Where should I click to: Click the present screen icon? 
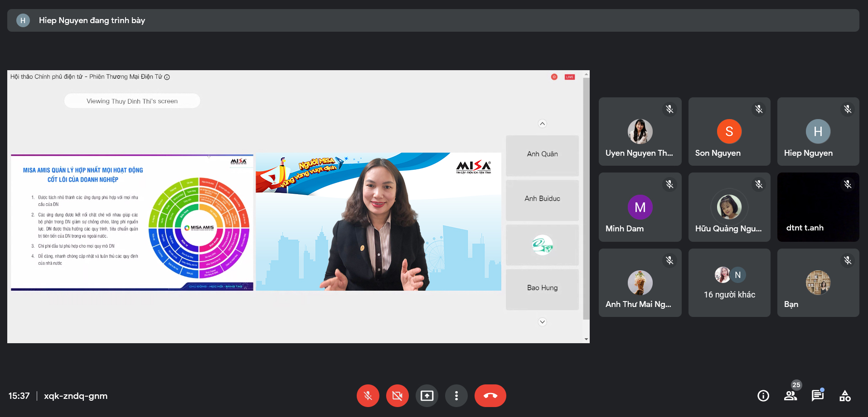[x=427, y=396]
